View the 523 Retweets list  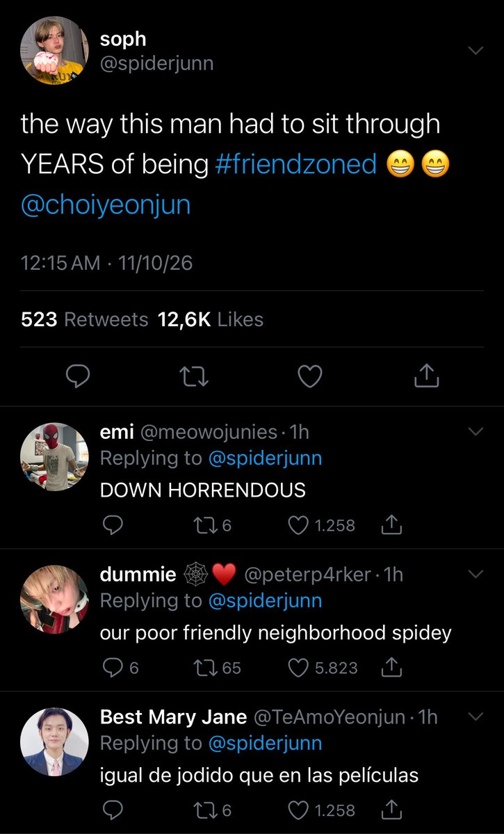(x=85, y=319)
